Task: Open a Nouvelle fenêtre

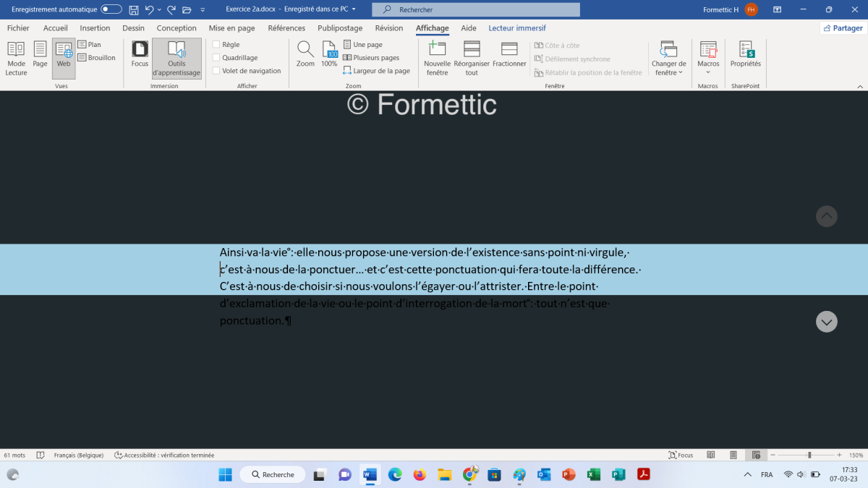Action: coord(437,58)
